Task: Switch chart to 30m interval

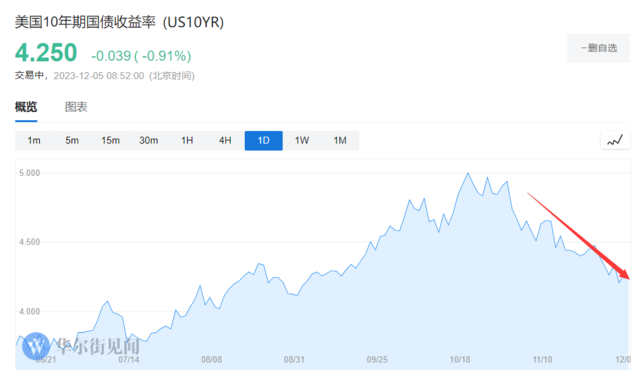Action: (149, 141)
